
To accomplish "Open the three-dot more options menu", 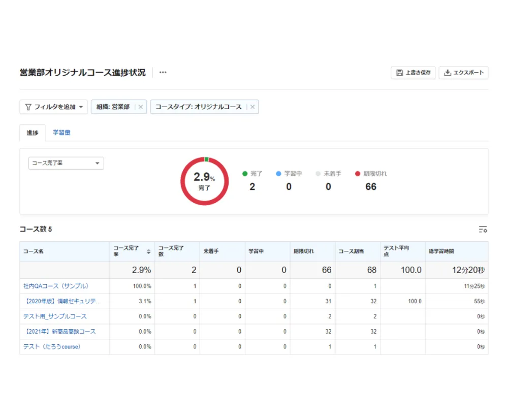I will point(163,73).
